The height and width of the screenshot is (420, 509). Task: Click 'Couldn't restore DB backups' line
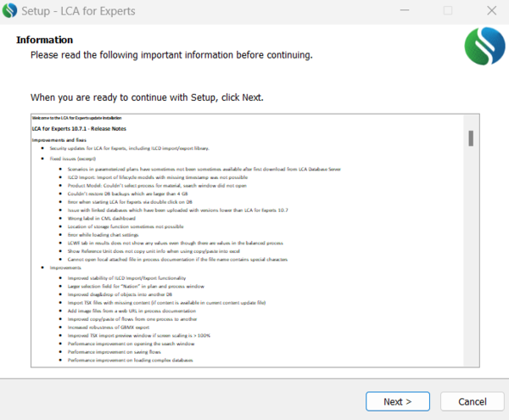127,193
